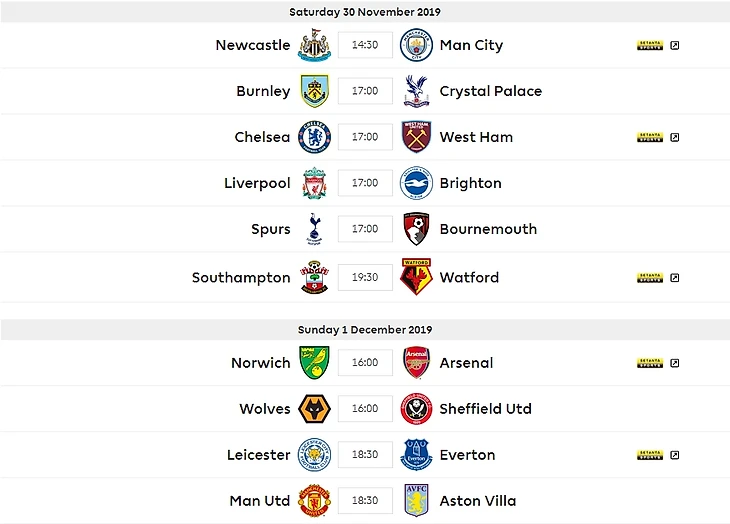Click the 19:30 kick-off time box
This screenshot has width=730, height=524.
point(365,277)
